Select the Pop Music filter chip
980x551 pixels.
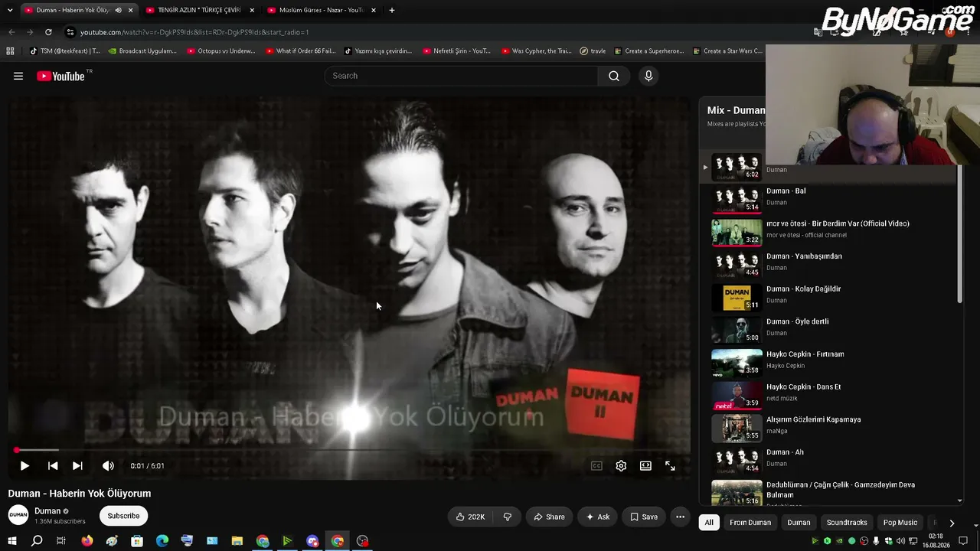[900, 523]
